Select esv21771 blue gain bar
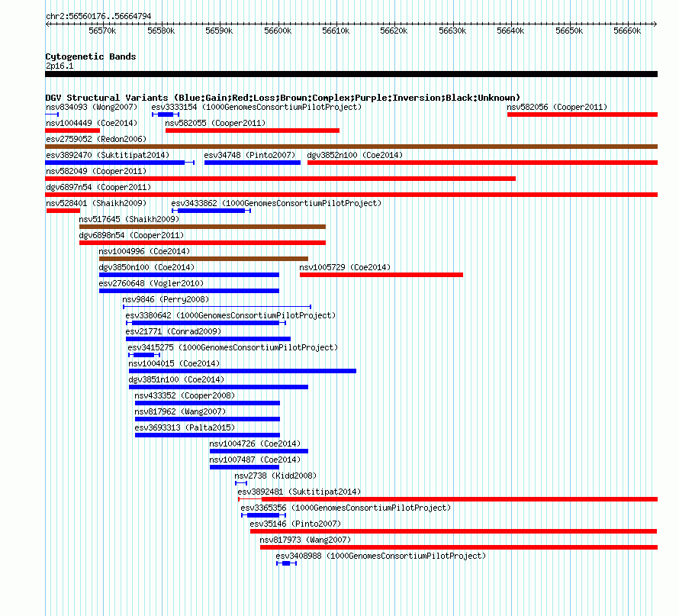This screenshot has width=679, height=616. (x=208, y=339)
